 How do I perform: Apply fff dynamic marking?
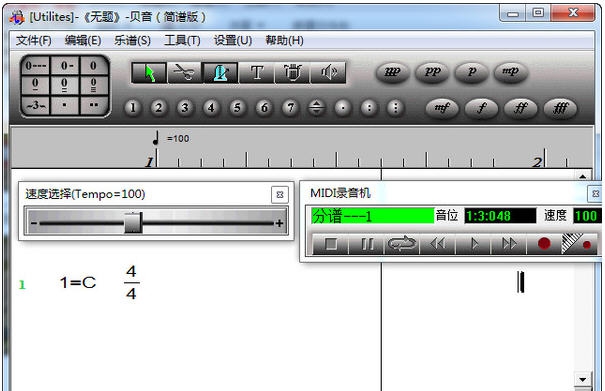[x=560, y=108]
